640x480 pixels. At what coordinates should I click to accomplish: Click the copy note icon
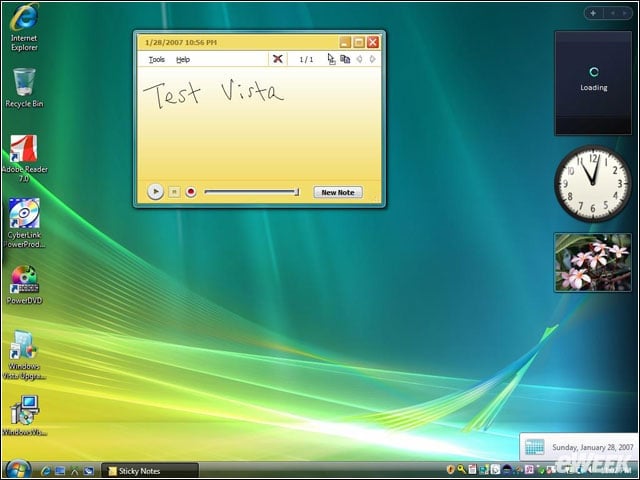point(345,59)
